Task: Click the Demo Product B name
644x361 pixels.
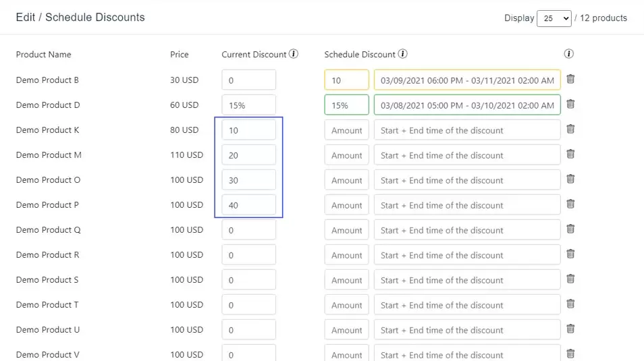Action: click(x=47, y=80)
